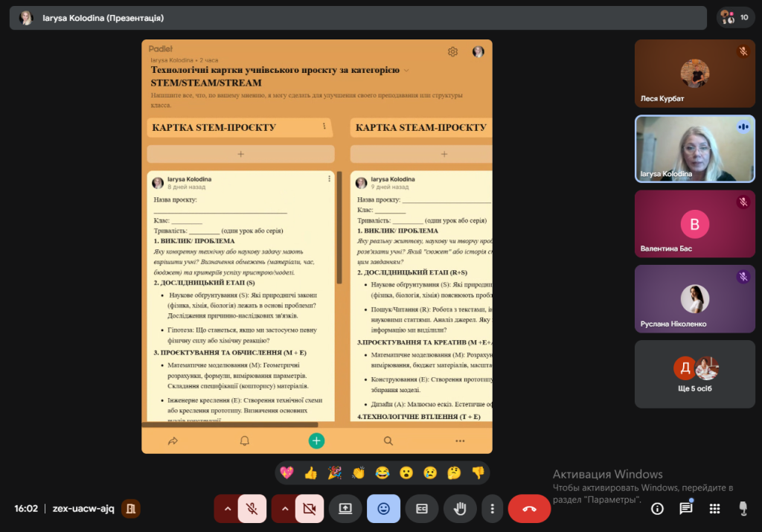762x532 pixels.
Task: Open the activities grid icon
Action: pyautogui.click(x=714, y=509)
